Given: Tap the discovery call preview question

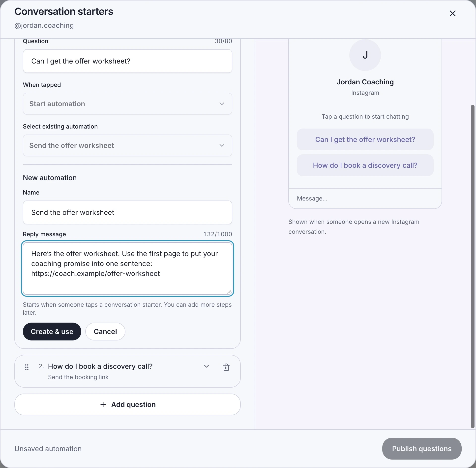Looking at the screenshot, I should 365,165.
